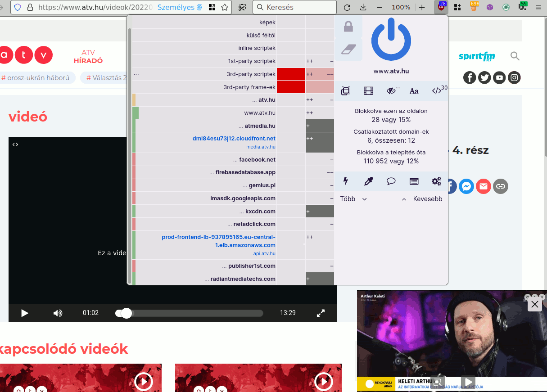This screenshot has height=392, width=547.
Task: Play the main video
Action: (x=25, y=313)
